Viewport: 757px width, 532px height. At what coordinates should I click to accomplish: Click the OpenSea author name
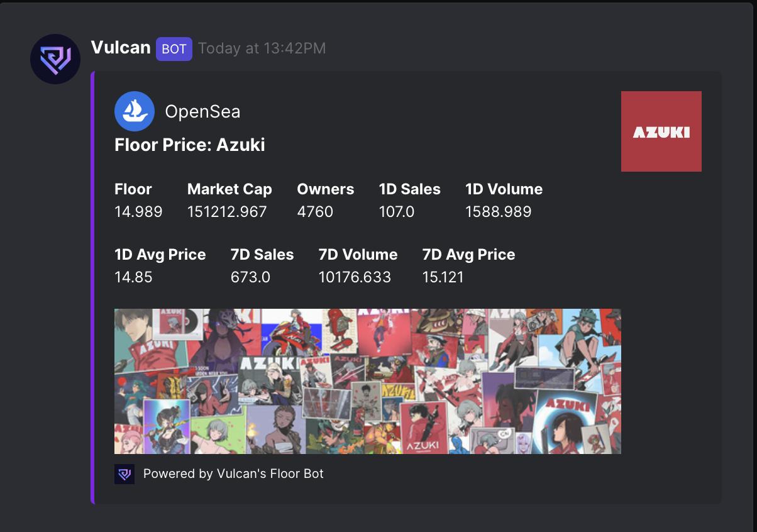point(202,112)
